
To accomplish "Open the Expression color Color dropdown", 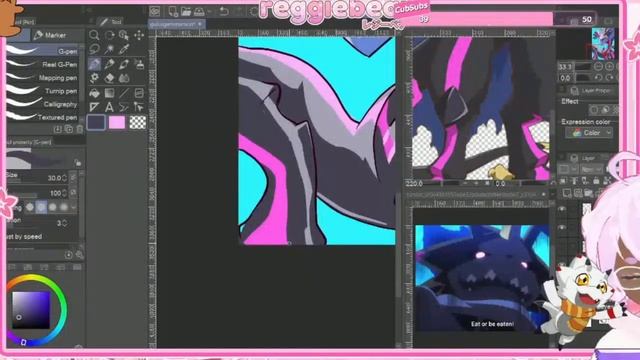I will point(589,133).
